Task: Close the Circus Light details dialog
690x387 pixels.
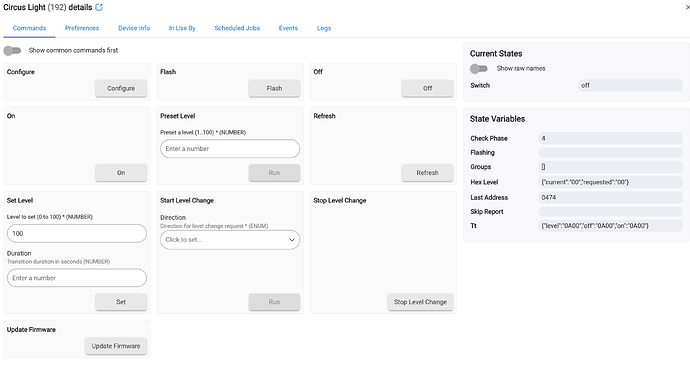Action: pyautogui.click(x=687, y=7)
